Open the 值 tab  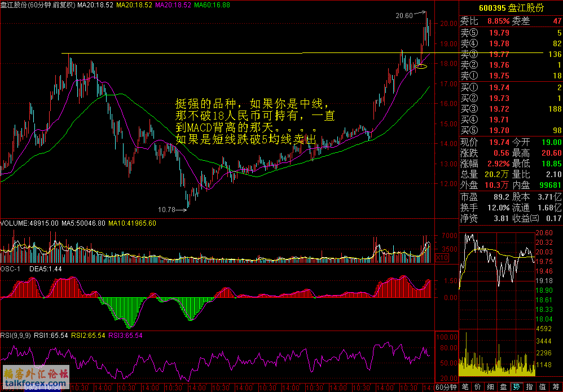click(x=542, y=387)
